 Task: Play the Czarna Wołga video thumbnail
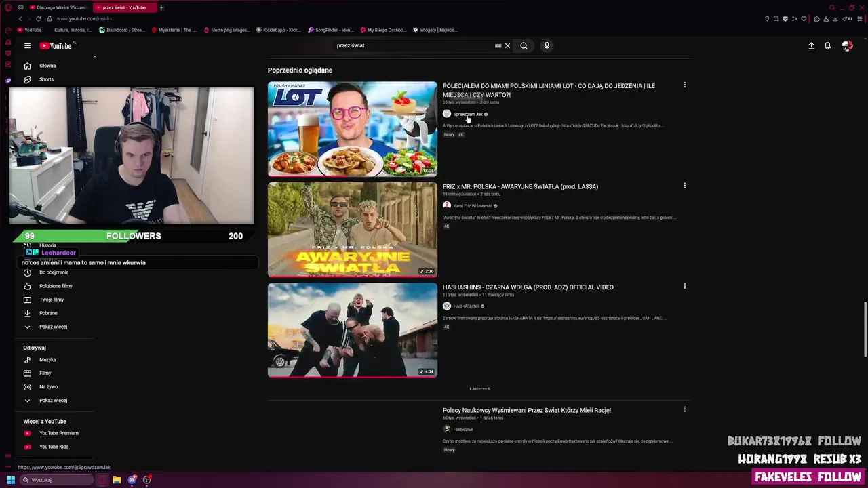point(353,330)
